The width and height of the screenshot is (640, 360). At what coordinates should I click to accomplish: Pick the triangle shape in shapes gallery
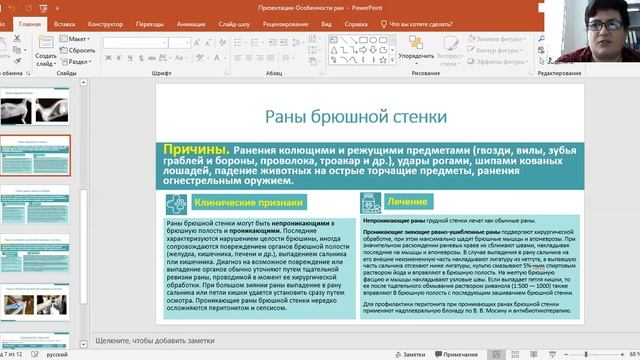click(x=333, y=50)
